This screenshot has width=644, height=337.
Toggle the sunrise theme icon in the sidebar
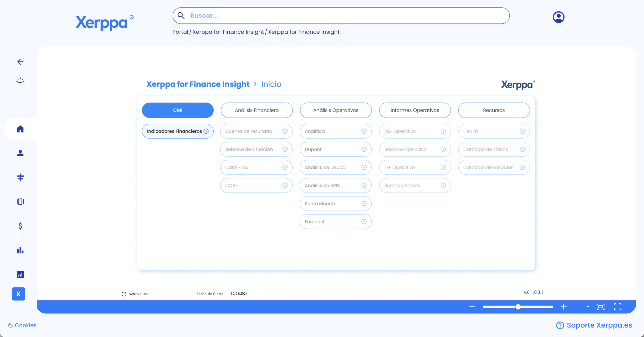point(20,81)
